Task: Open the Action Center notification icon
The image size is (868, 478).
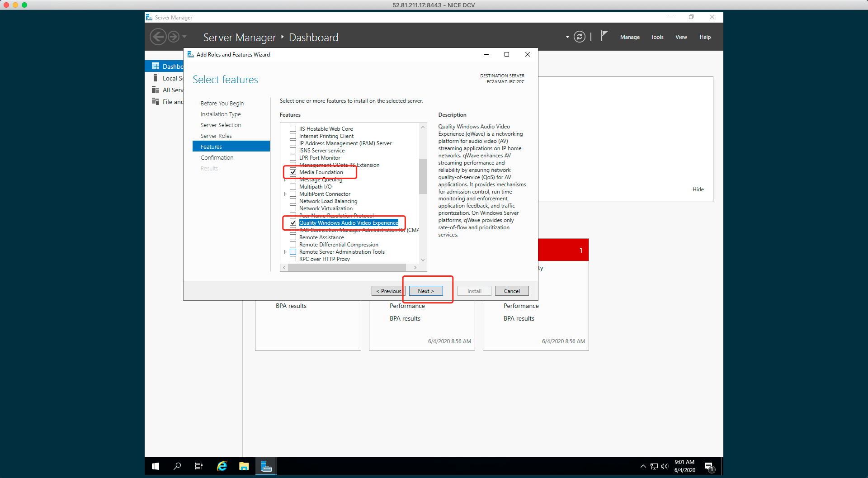Action: pyautogui.click(x=709, y=466)
